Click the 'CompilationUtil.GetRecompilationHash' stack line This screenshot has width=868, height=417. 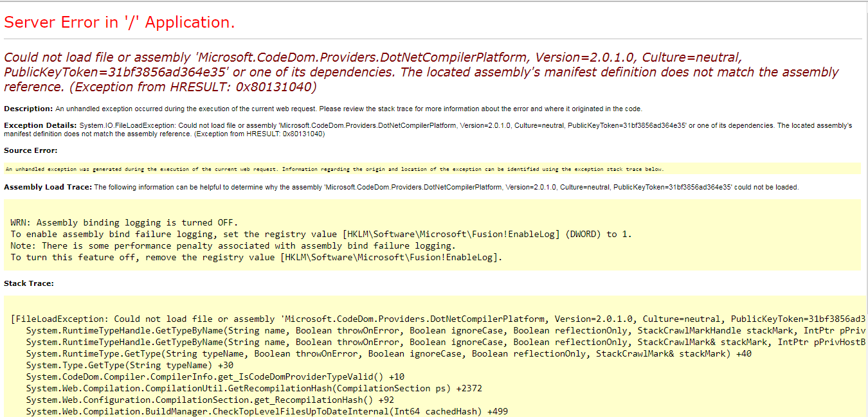pos(254,388)
